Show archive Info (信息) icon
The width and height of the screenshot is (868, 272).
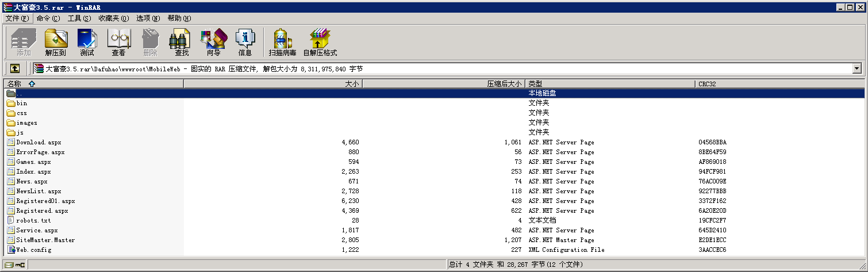click(245, 43)
